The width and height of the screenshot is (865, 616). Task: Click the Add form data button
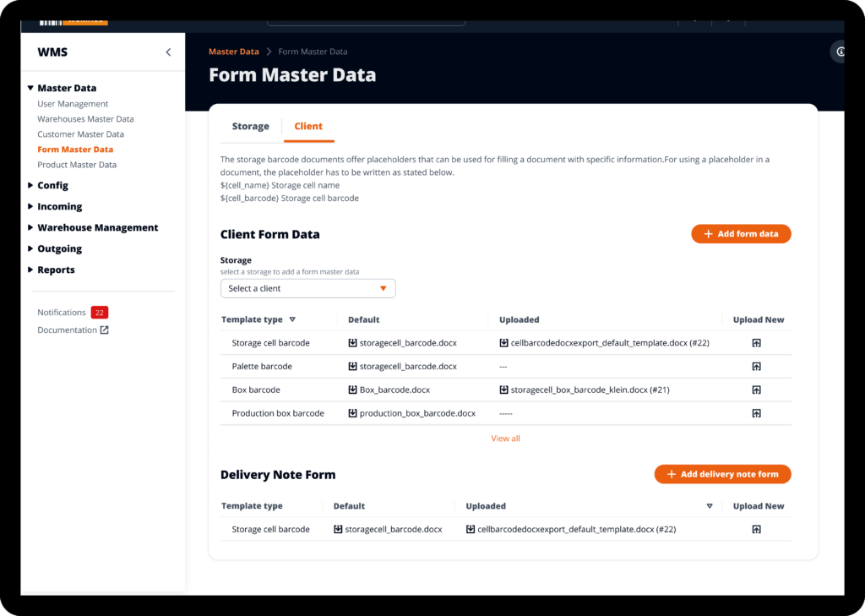741,234
